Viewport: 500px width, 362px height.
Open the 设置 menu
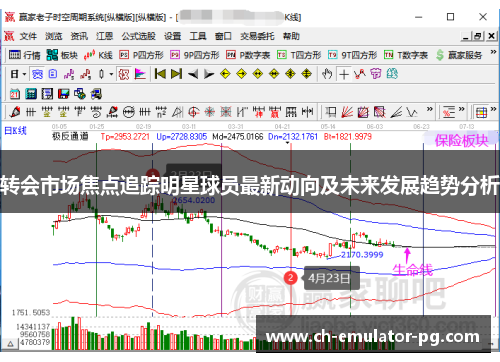pyautogui.click(x=172, y=36)
